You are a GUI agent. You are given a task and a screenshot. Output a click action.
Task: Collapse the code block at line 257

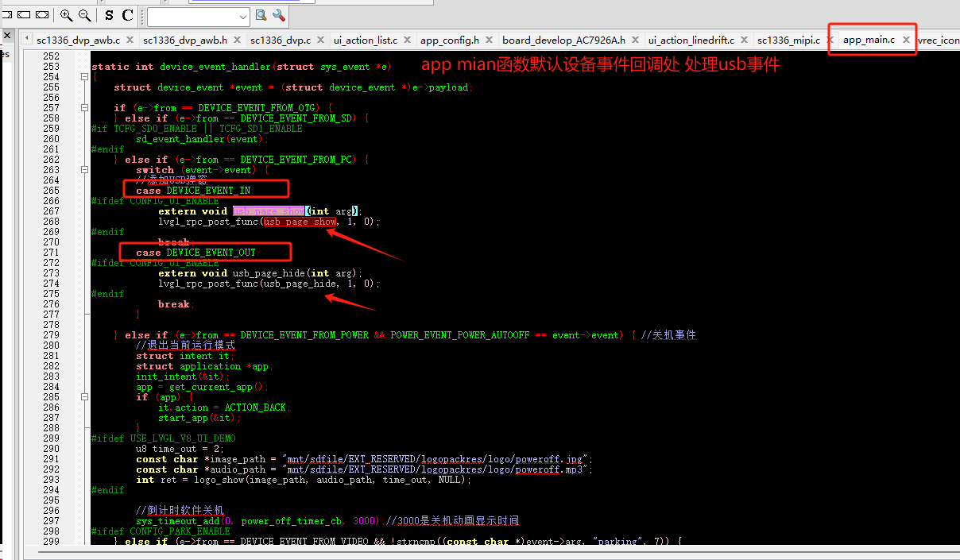pyautogui.click(x=84, y=108)
